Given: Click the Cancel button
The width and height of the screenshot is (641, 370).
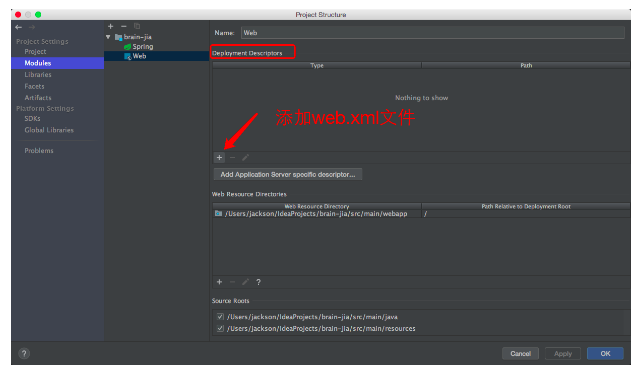Looking at the screenshot, I should [x=520, y=354].
